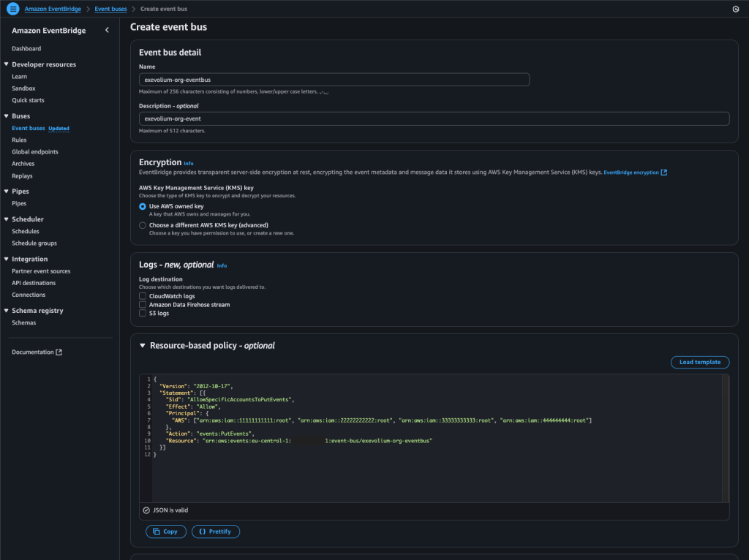Screen dimensions: 749x560
Task: Open the hamburger navigation menu icon
Action: pos(12,9)
